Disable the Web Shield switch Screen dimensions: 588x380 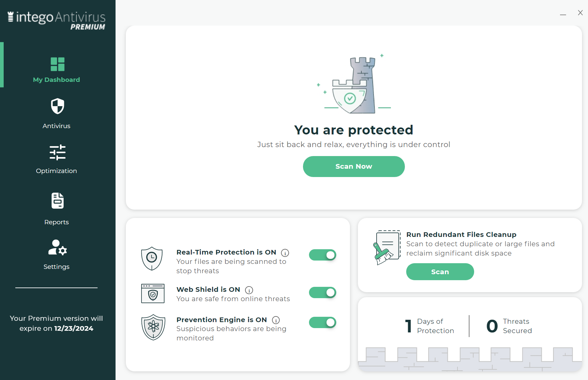coord(323,292)
